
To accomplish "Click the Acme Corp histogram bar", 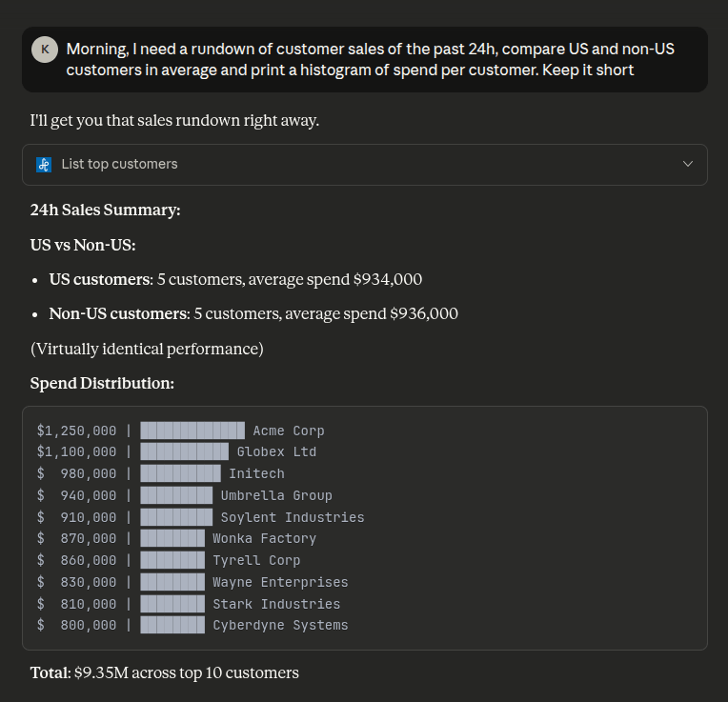I will point(192,431).
